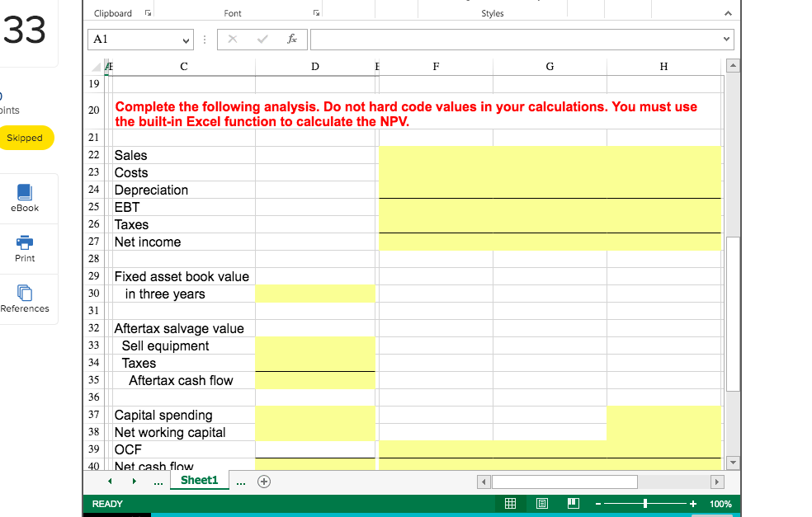Click the Normal view icon

pos(510,504)
